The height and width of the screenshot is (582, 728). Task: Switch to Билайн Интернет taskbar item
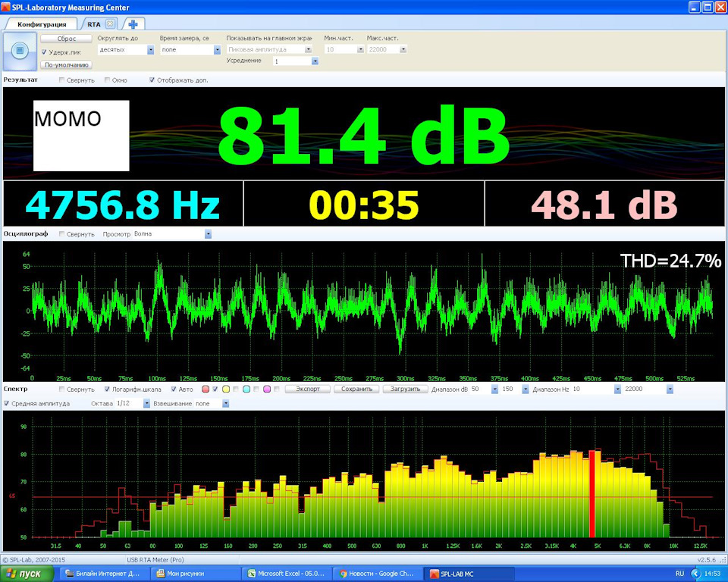point(103,574)
